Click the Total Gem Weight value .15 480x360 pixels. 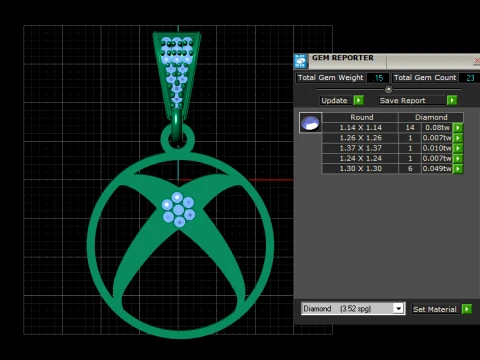pos(378,78)
